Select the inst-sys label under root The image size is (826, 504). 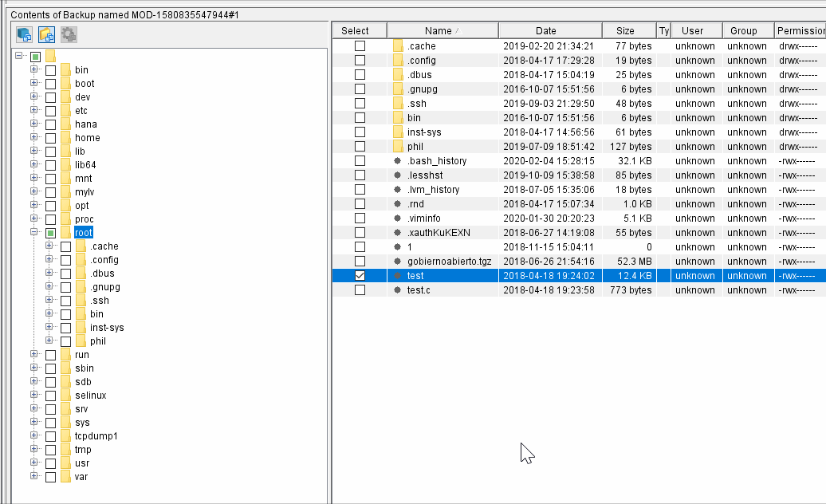tap(107, 328)
